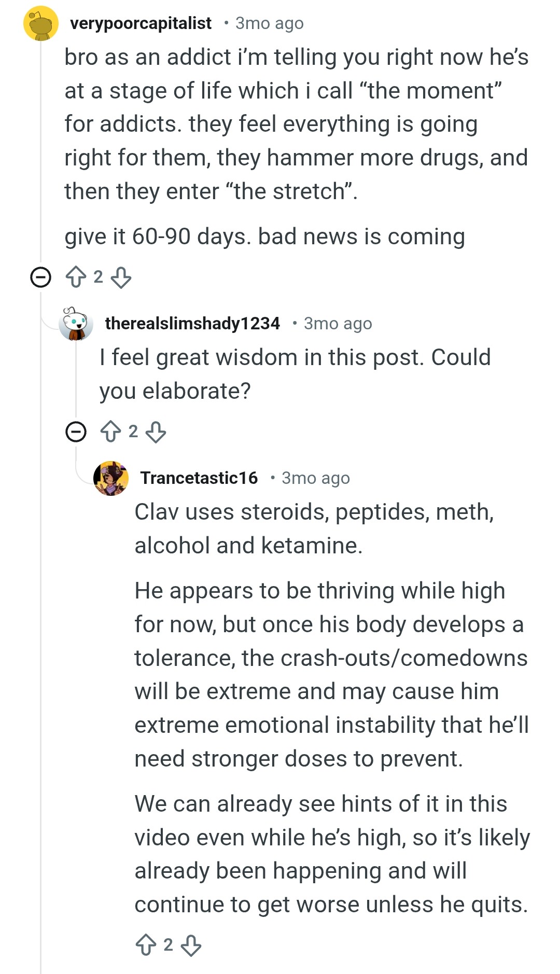Screen dimensions: 560x974
Task: Open verypoorcapitalist's avatar
Action: [x=41, y=23]
